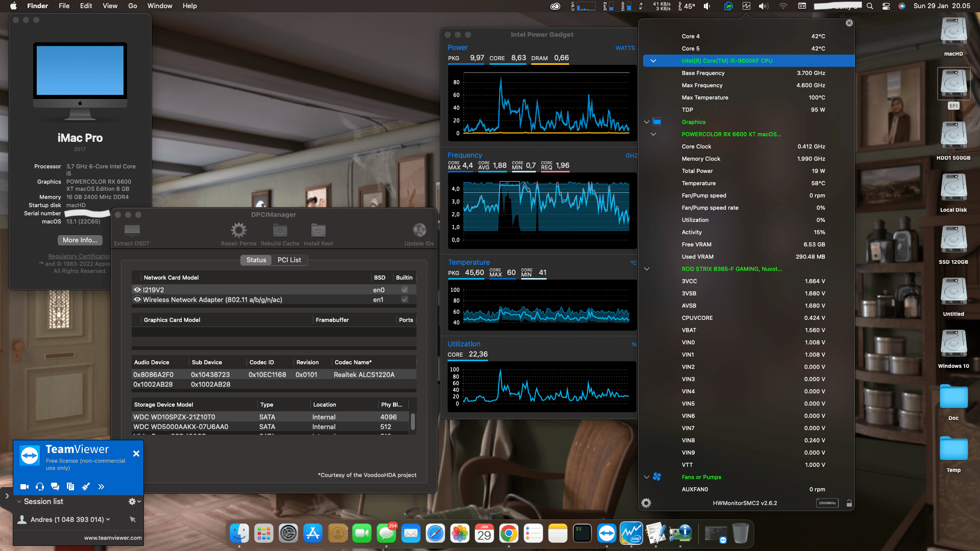Open Terminal in Dock
This screenshot has height=551, width=980.
coord(582,534)
